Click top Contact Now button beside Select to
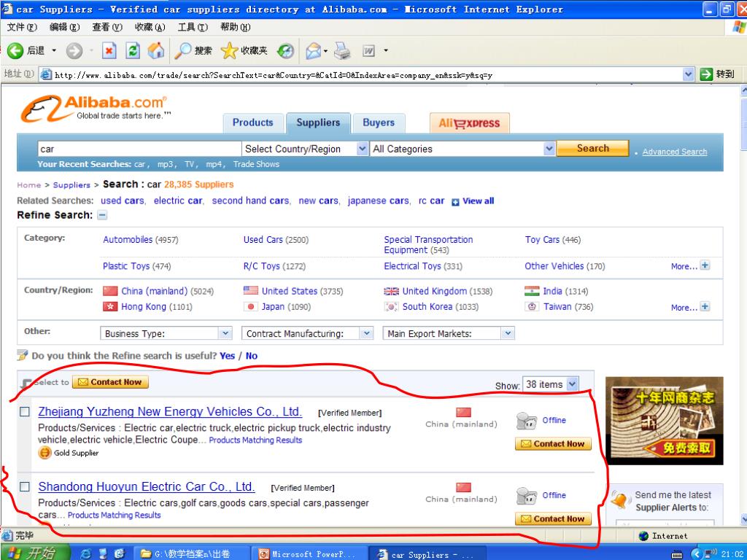The height and width of the screenshot is (560, 747). click(110, 382)
